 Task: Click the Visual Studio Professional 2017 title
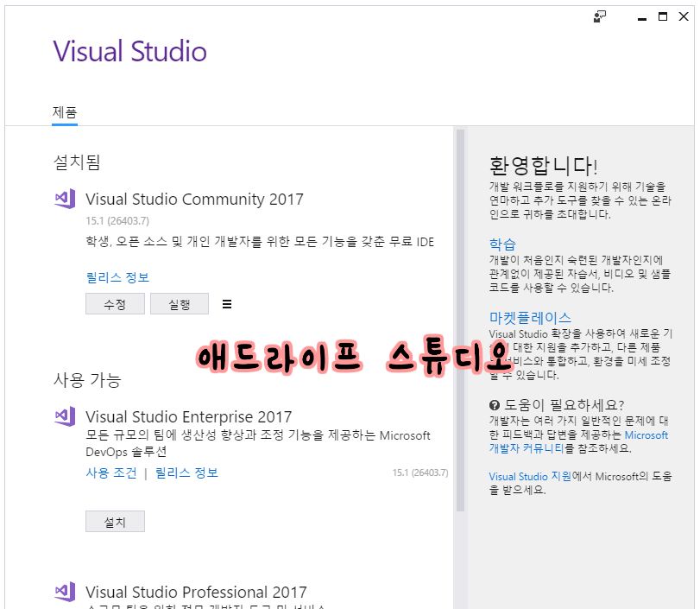pyautogui.click(x=196, y=592)
